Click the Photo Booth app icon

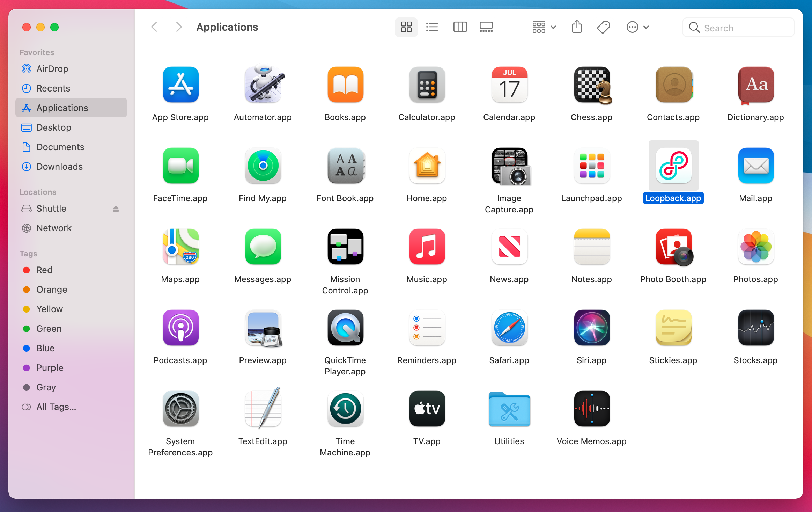(674, 247)
